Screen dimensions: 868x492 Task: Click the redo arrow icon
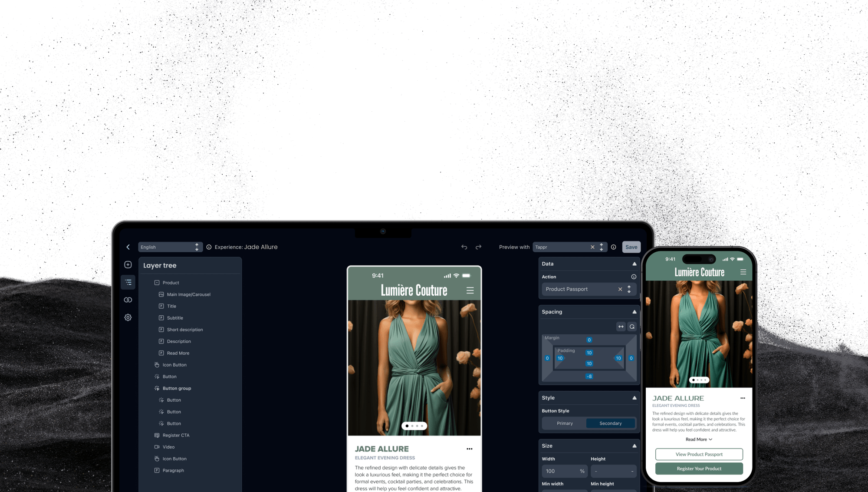(478, 247)
